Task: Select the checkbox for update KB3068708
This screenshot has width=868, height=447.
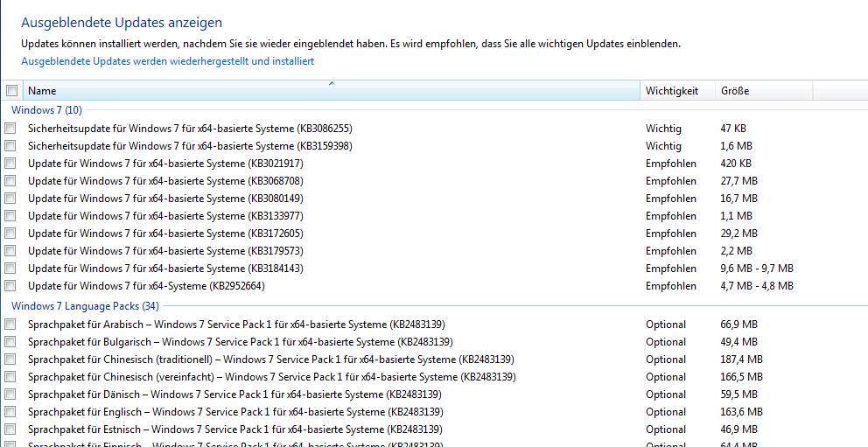Action: click(10, 181)
